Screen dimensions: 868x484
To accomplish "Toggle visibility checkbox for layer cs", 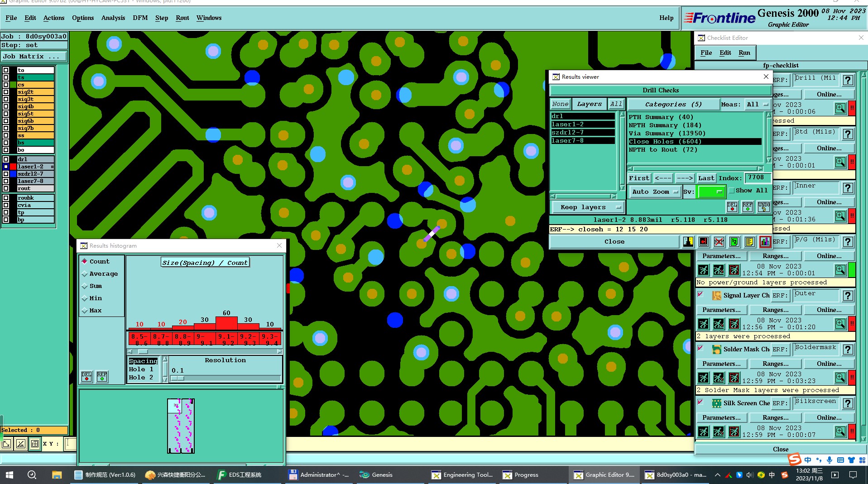I will click(x=6, y=85).
